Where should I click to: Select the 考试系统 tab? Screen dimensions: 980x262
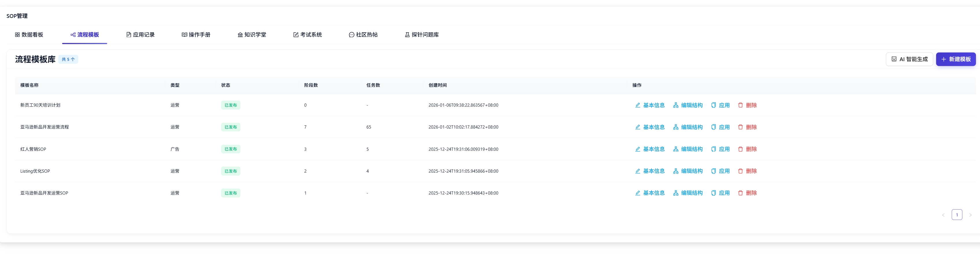(x=307, y=35)
